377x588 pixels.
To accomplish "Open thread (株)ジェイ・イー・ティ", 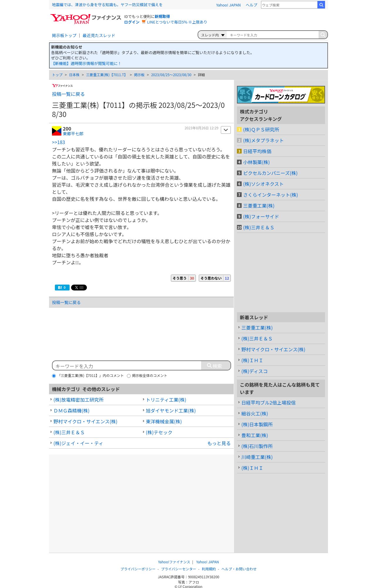I will click(78, 443).
